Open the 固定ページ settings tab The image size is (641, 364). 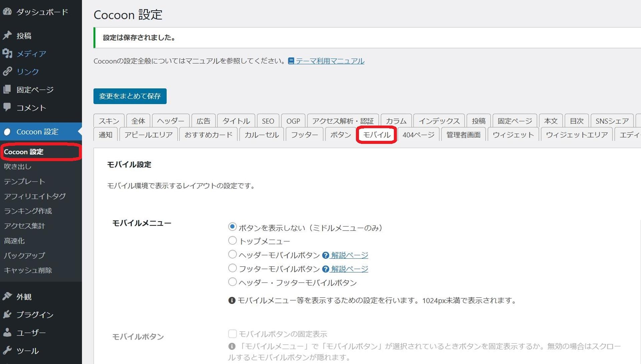coord(515,121)
